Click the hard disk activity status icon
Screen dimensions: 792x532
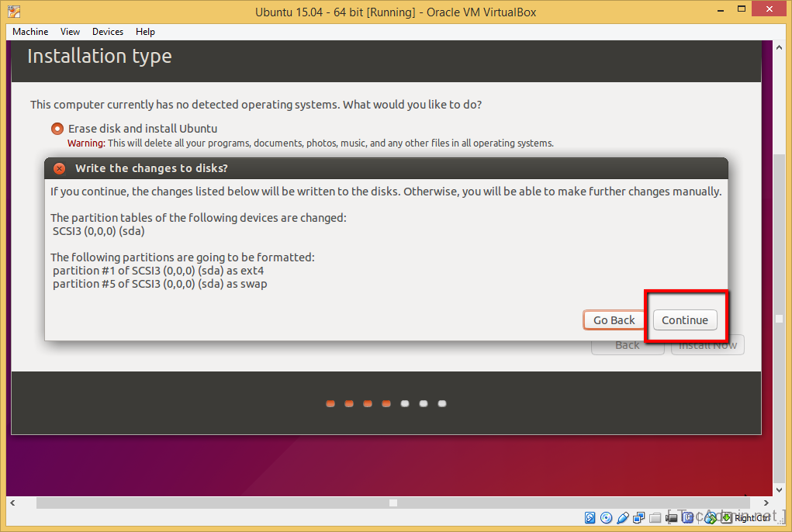(590, 518)
